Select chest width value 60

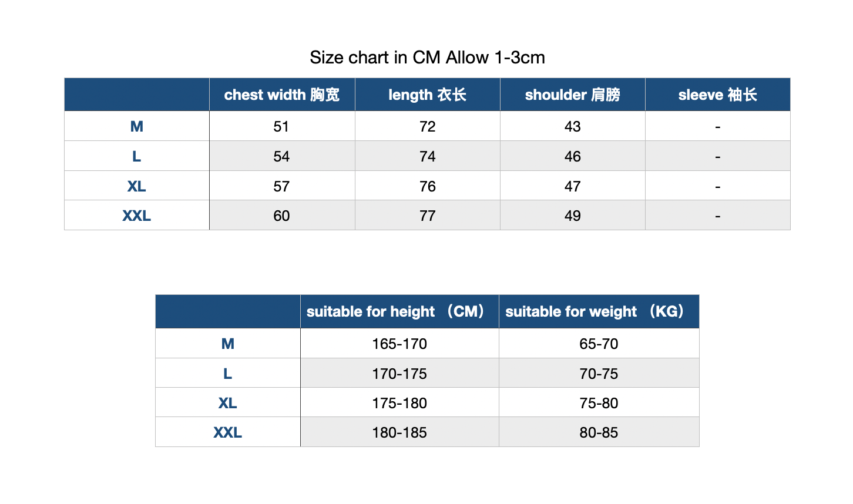coord(281,216)
